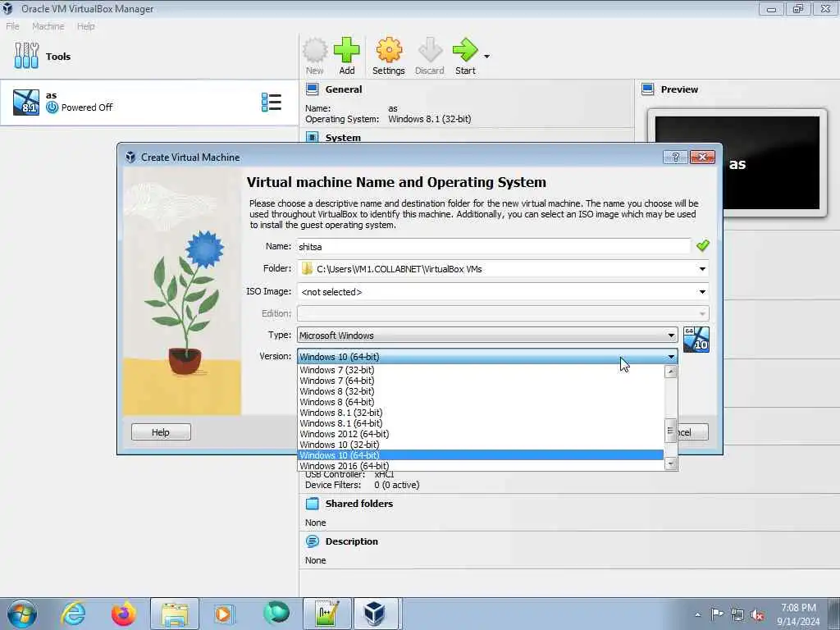Open the 'as' machine list menu icon
This screenshot has width=840, height=630.
click(x=271, y=102)
